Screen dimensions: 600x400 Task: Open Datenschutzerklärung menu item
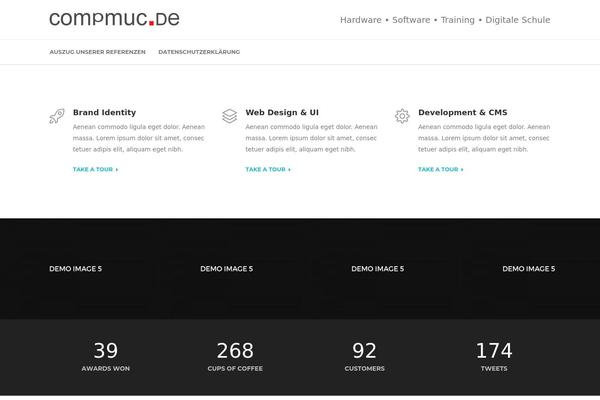199,52
